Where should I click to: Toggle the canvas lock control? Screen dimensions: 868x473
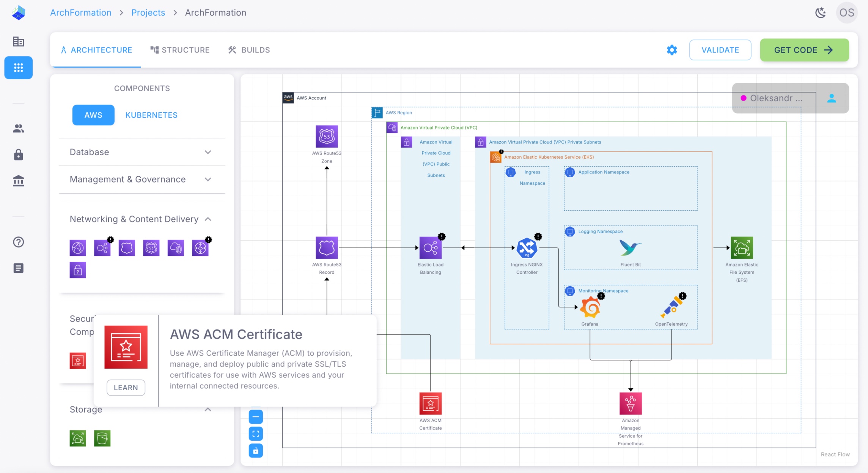(x=256, y=451)
